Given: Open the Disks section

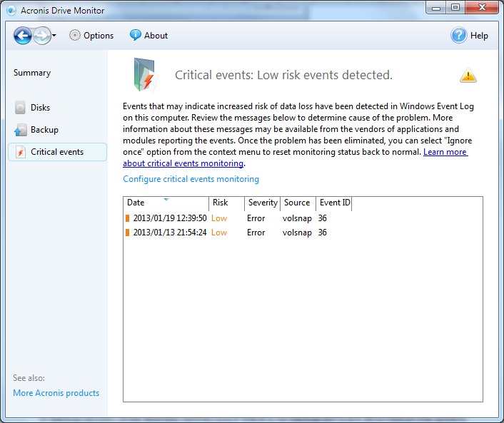Looking at the screenshot, I should pos(40,107).
